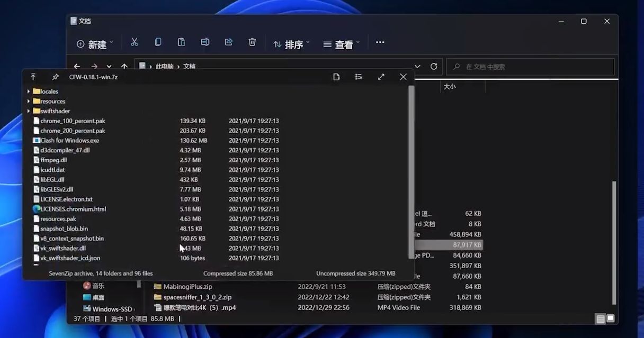Click the Share icon in Explorer toolbar

229,42
